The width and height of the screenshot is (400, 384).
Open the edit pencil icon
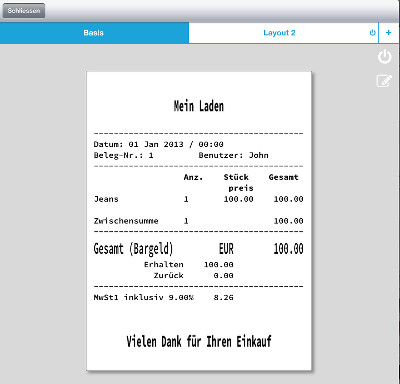[384, 81]
